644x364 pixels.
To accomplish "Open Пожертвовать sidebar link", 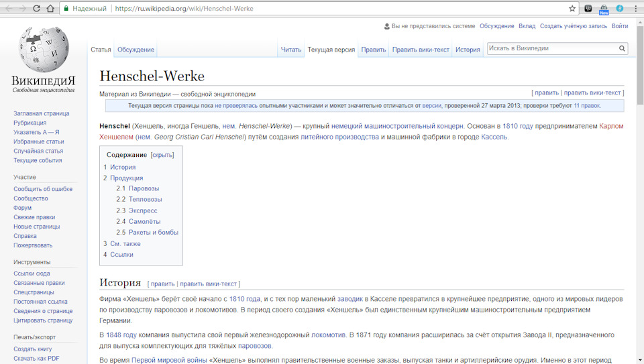I will click(x=33, y=245).
